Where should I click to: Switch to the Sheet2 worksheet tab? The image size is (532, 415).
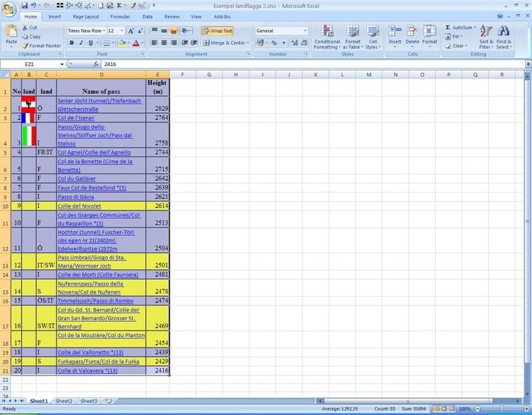[x=64, y=401]
